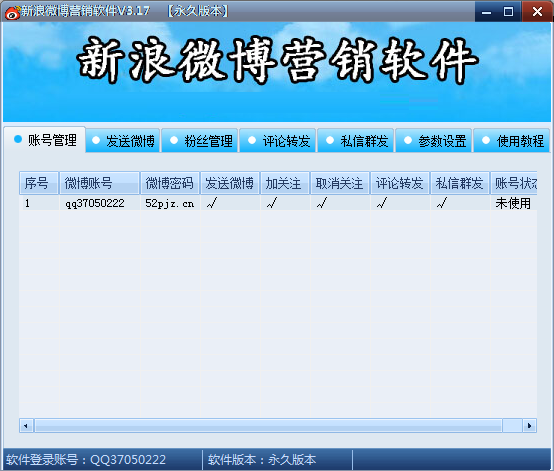Screen dimensions: 554x471
Task: Open the 参数设置 tab
Action: tap(435, 141)
